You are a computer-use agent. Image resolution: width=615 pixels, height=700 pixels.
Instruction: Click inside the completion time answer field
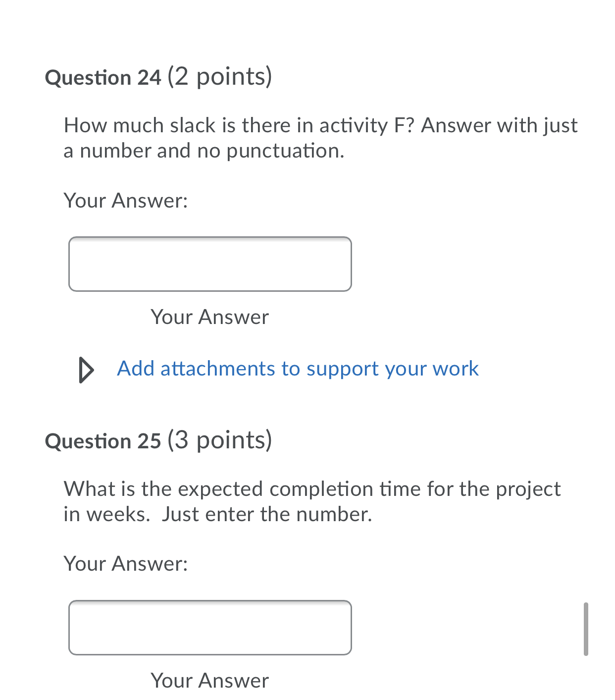point(210,628)
